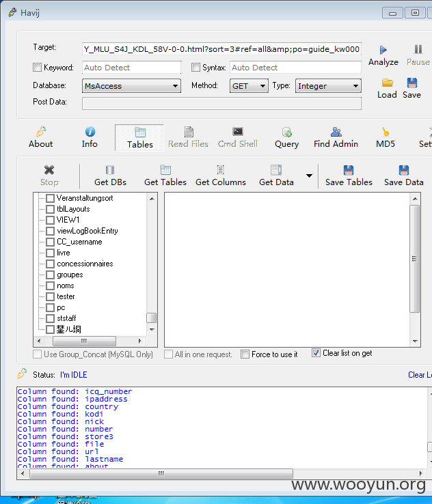
Task: Click the Pause icon
Action: [418, 49]
